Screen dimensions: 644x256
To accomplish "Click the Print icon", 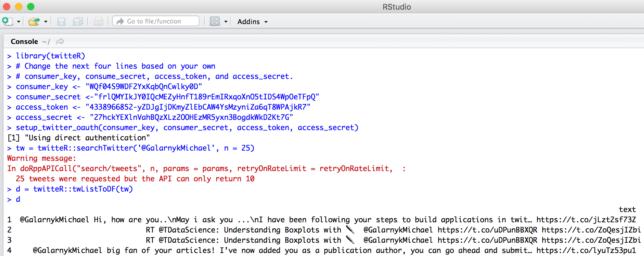I will [x=98, y=21].
